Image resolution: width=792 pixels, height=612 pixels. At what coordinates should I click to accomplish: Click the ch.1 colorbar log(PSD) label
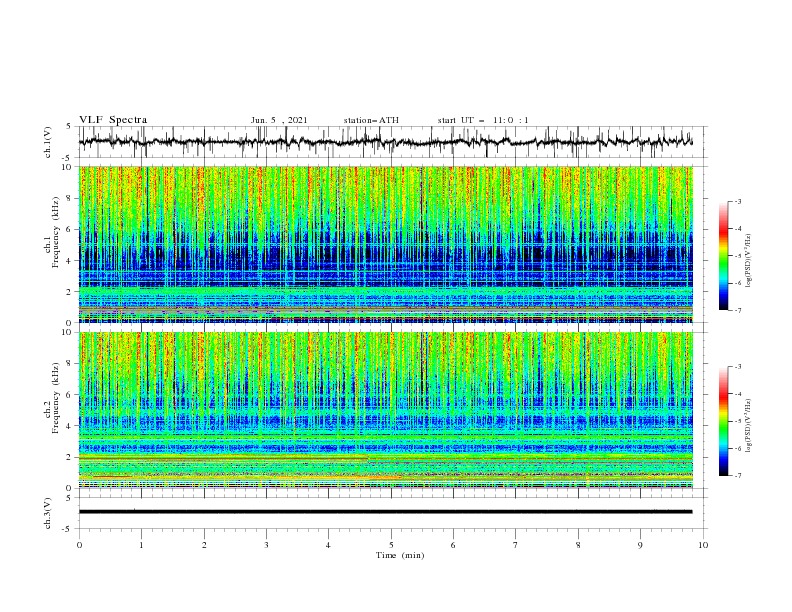[x=748, y=261]
